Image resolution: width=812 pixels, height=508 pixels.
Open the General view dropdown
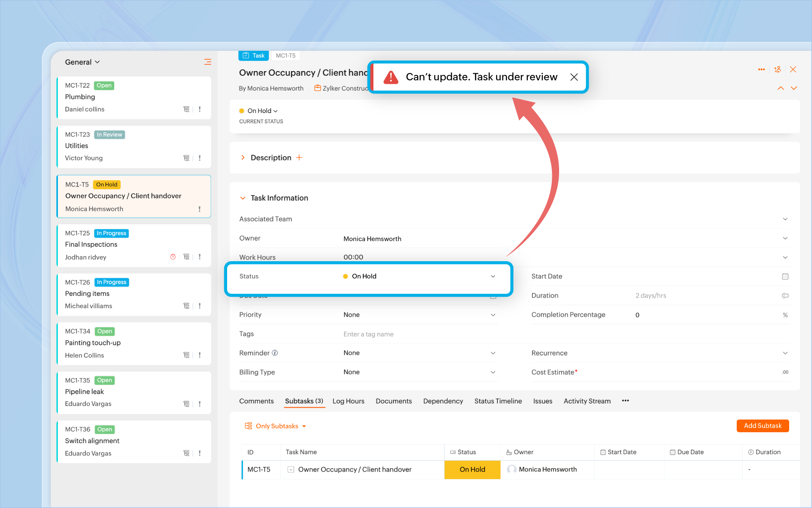pyautogui.click(x=82, y=62)
